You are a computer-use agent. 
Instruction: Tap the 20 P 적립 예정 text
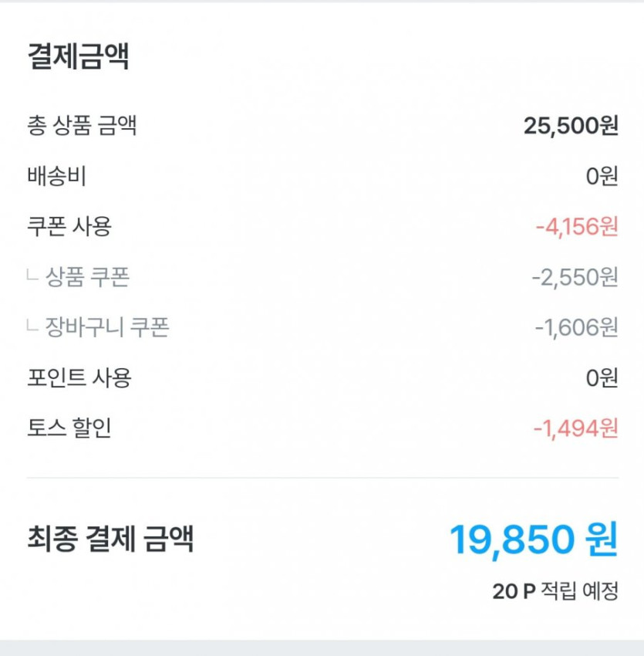[x=555, y=591]
